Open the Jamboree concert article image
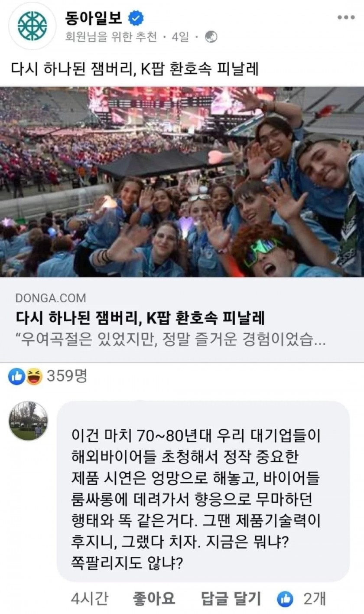This screenshot has width=364, height=614. (x=182, y=182)
